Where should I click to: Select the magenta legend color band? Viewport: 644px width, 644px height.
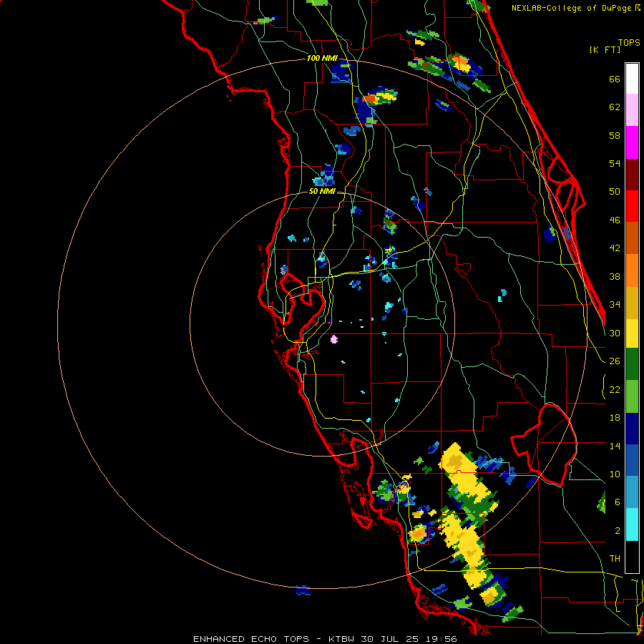(632, 142)
